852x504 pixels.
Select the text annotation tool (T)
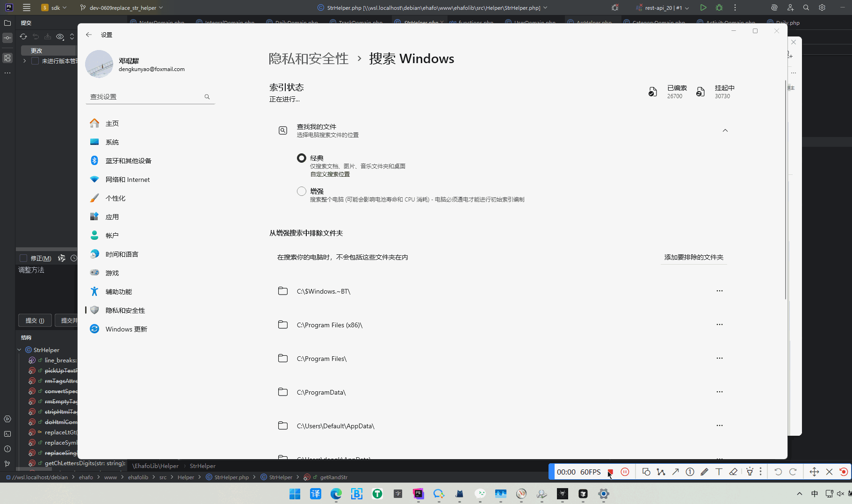(719, 472)
